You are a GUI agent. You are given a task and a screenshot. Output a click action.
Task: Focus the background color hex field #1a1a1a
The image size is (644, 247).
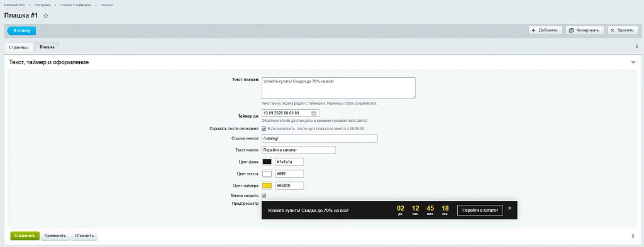(x=289, y=162)
